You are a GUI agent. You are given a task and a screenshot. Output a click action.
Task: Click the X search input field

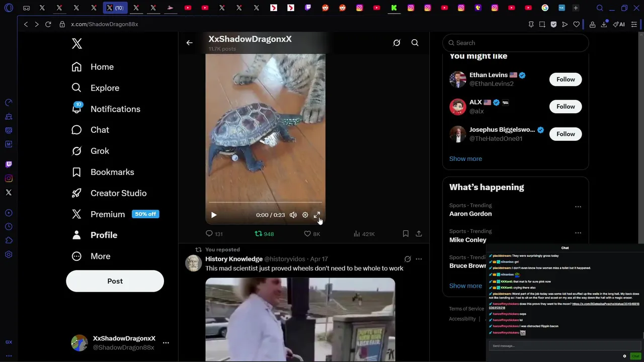515,43
